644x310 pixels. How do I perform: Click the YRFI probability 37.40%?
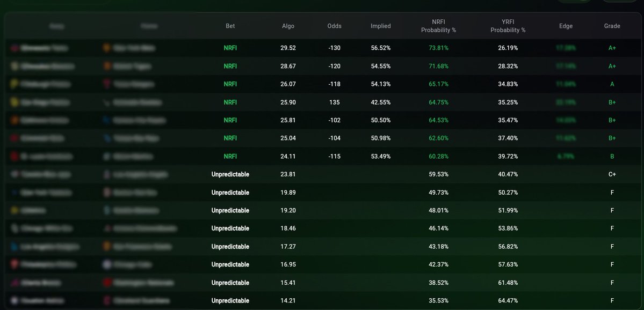pos(508,138)
